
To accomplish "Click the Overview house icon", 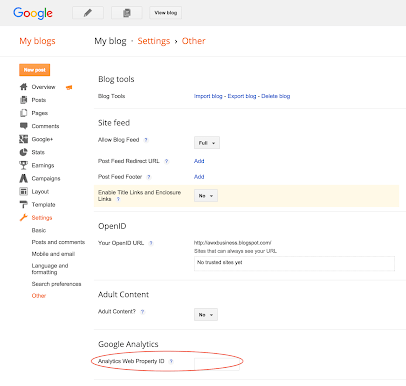I will 23,87.
